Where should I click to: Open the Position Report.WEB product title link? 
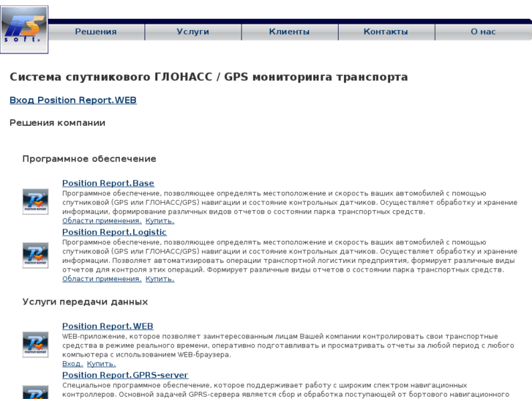[x=108, y=327]
